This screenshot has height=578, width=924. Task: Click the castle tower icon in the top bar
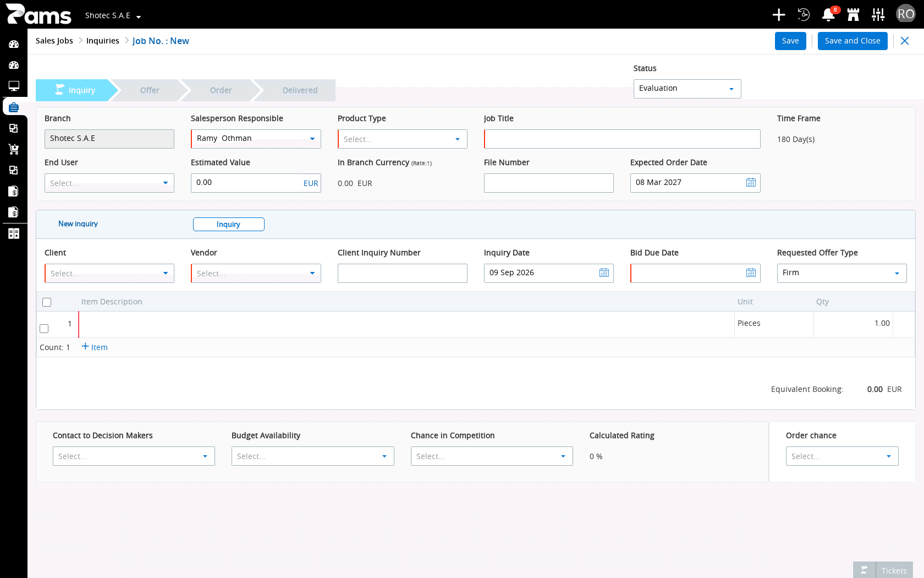[853, 15]
